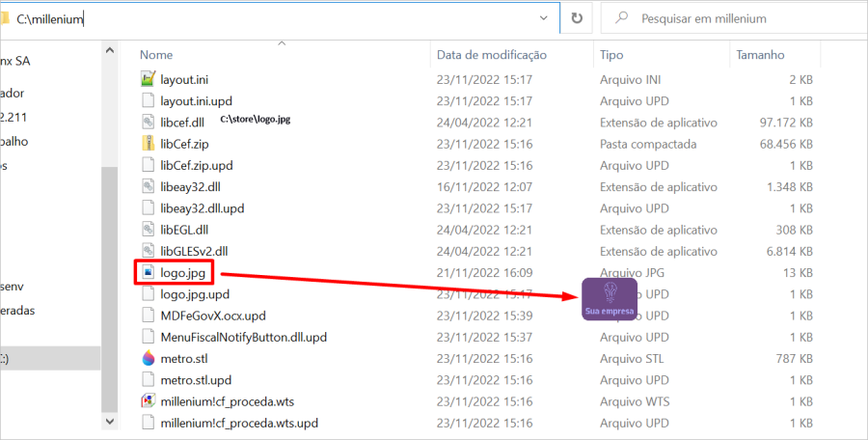Click the millenium!cf_proceda.wts file icon
The height and width of the screenshot is (440, 868).
pyautogui.click(x=148, y=401)
